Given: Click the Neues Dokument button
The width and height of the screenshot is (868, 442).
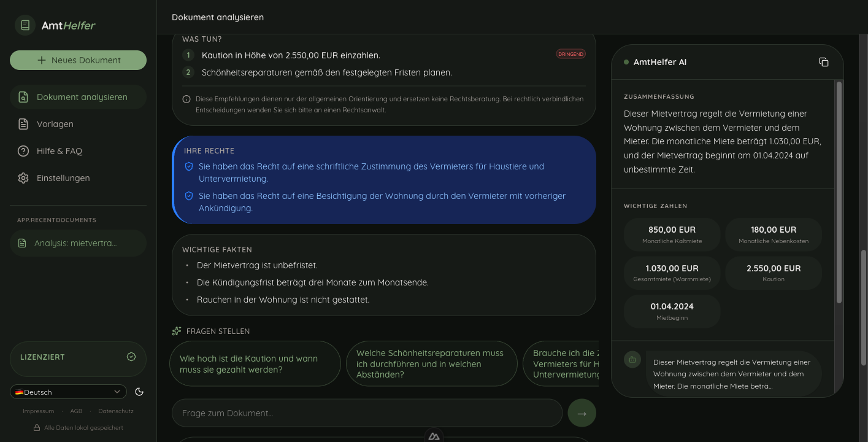Looking at the screenshot, I should click(x=78, y=60).
